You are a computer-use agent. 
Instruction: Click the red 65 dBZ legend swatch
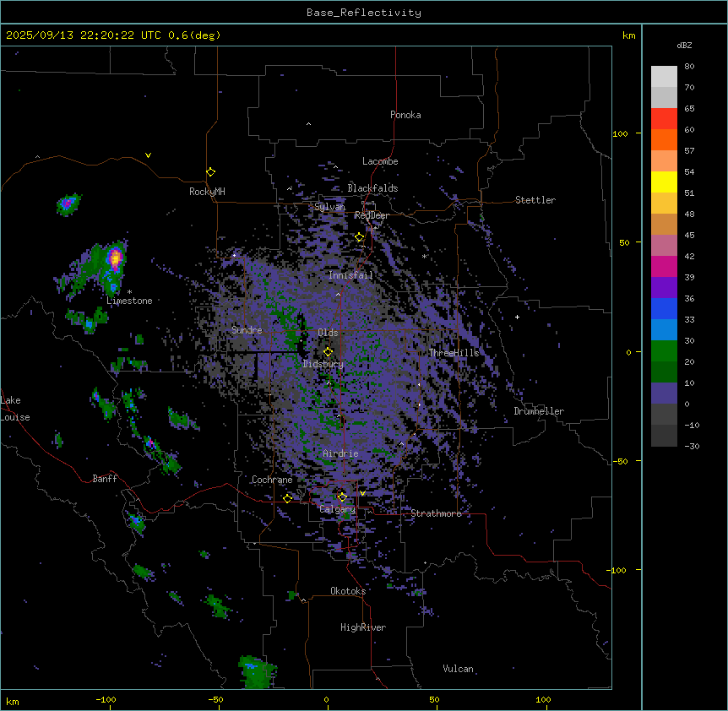coord(664,119)
